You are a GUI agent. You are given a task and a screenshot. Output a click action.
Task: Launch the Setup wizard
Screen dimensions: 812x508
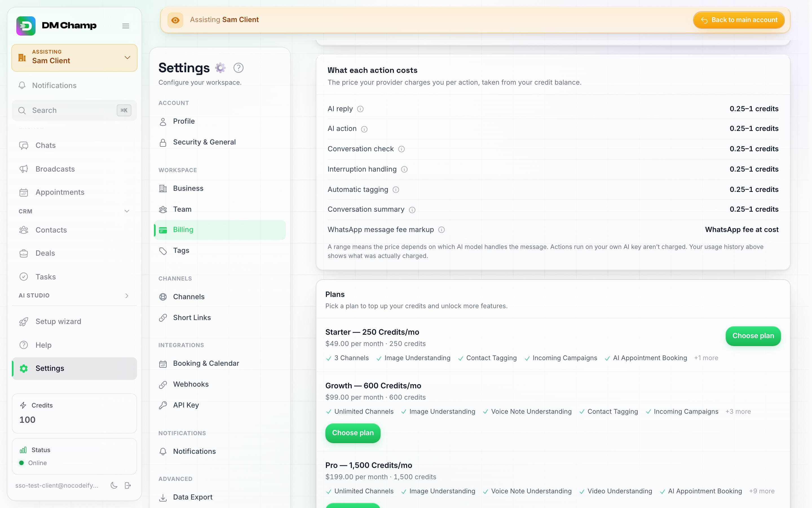coord(74,321)
